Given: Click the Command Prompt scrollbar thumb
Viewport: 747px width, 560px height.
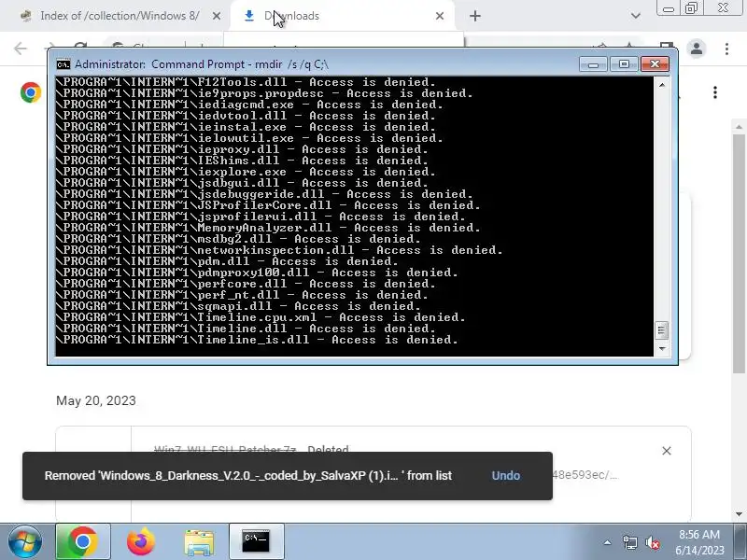Looking at the screenshot, I should (662, 330).
